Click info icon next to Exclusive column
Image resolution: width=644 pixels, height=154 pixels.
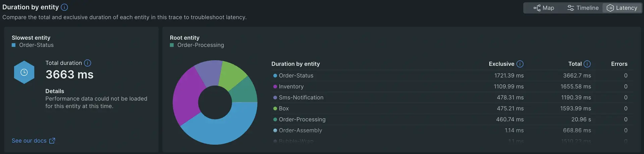pos(520,64)
